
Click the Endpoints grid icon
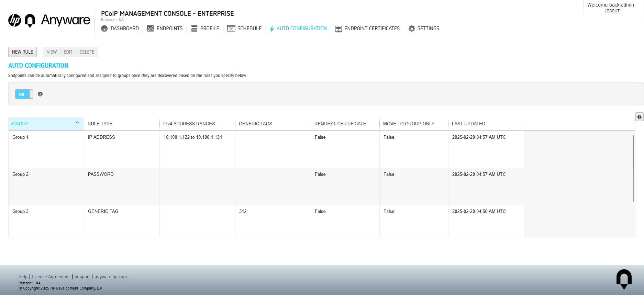click(150, 29)
